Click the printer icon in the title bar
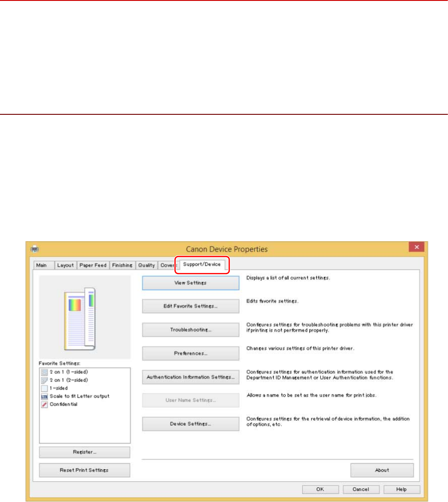 click(x=34, y=249)
